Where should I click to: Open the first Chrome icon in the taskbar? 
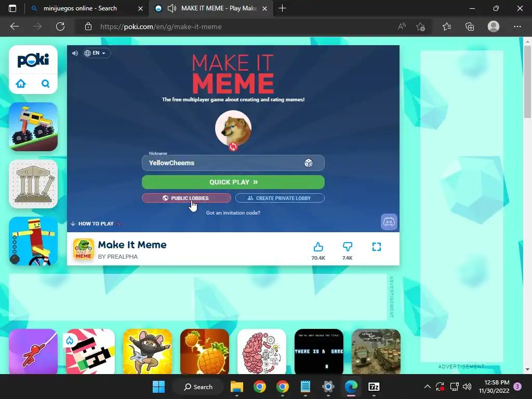pos(260,387)
